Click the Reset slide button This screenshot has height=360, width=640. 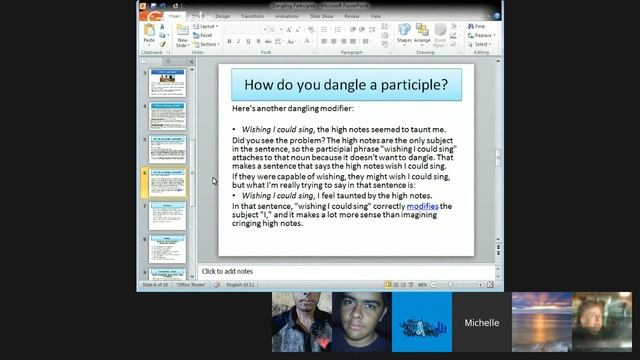203,35
